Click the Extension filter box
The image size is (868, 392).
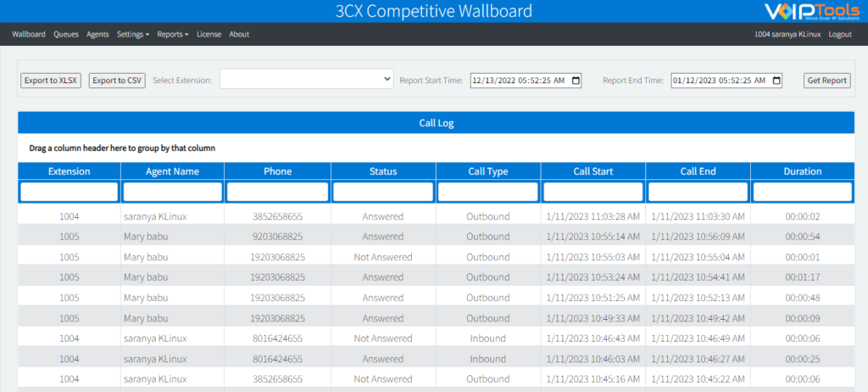[70, 192]
